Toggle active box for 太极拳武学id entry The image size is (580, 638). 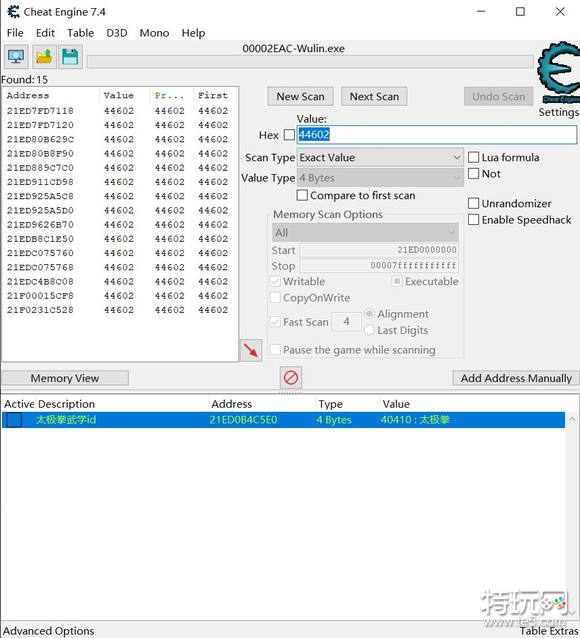(x=14, y=420)
